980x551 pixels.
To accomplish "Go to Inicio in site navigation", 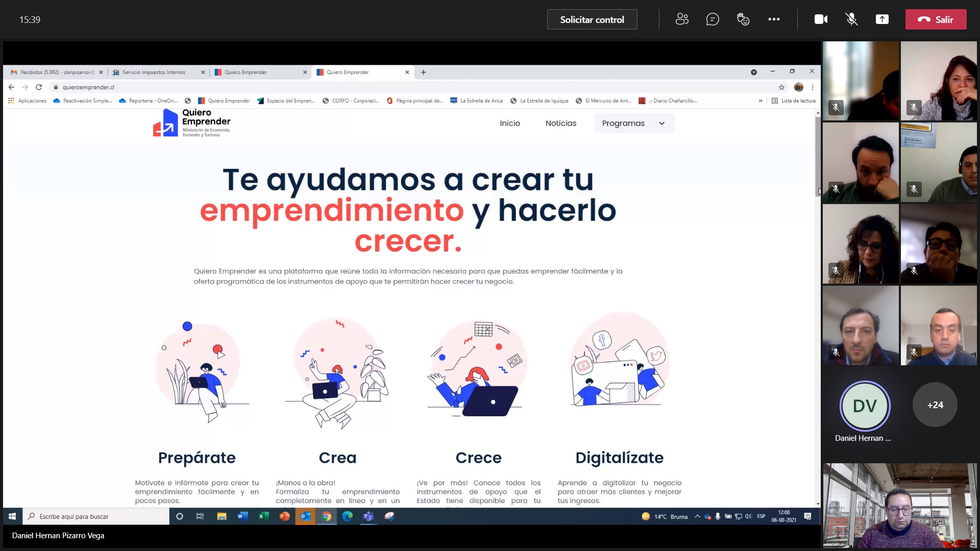I will pyautogui.click(x=510, y=123).
